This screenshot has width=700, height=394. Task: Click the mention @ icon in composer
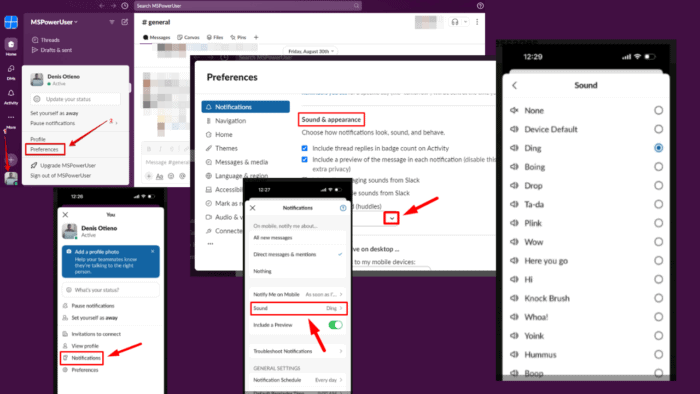[182, 176]
